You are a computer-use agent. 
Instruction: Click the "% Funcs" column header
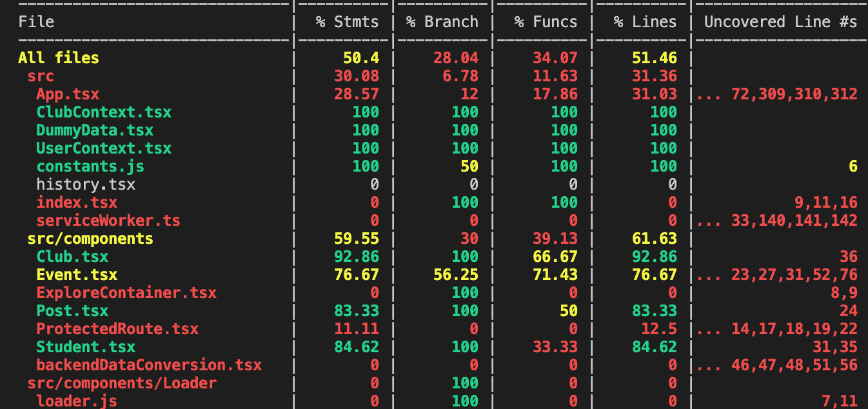[x=546, y=22]
